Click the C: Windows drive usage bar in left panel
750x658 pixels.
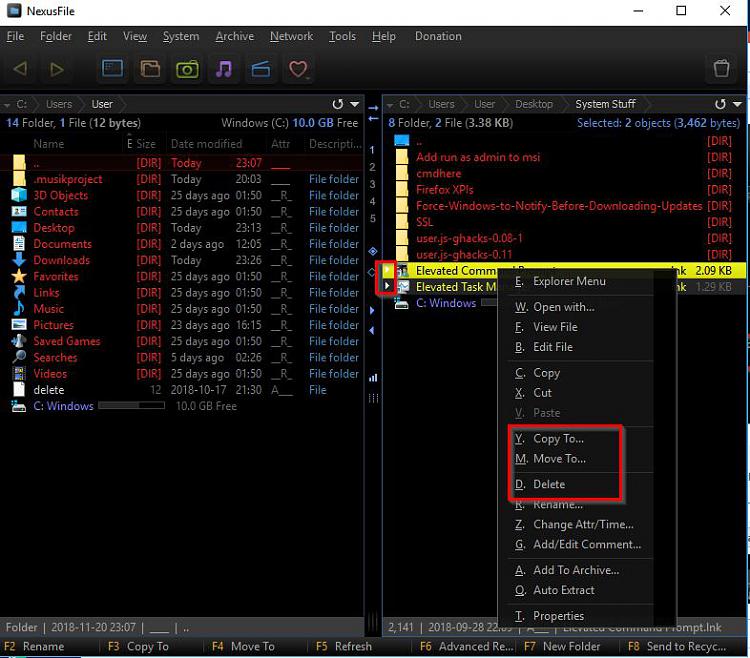point(132,406)
